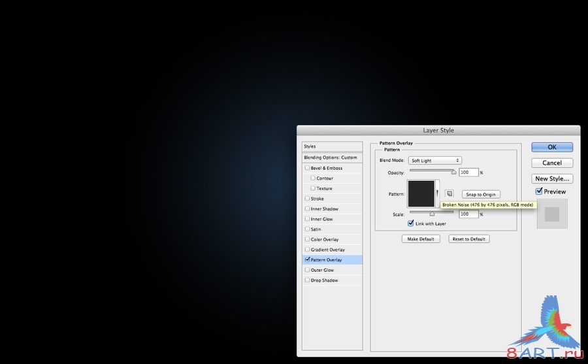The image size is (588, 364).
Task: Enable the Contour checkbox
Action: point(313,178)
